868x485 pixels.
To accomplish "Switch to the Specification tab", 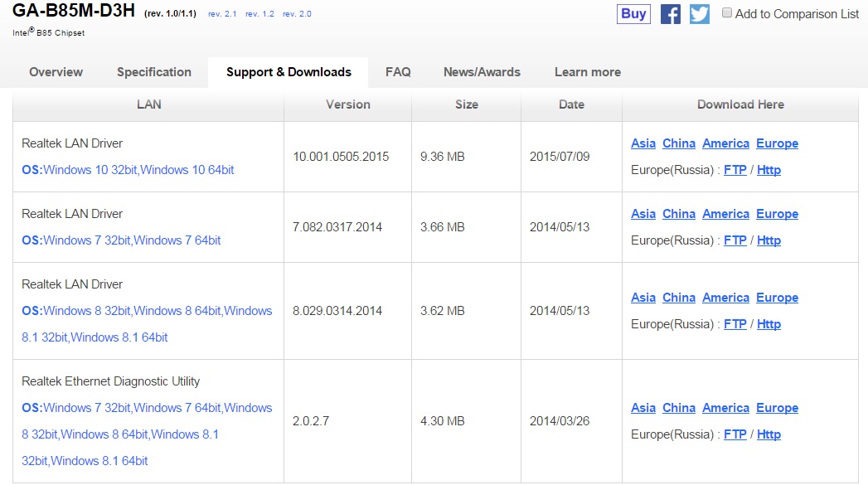I will pyautogui.click(x=154, y=72).
